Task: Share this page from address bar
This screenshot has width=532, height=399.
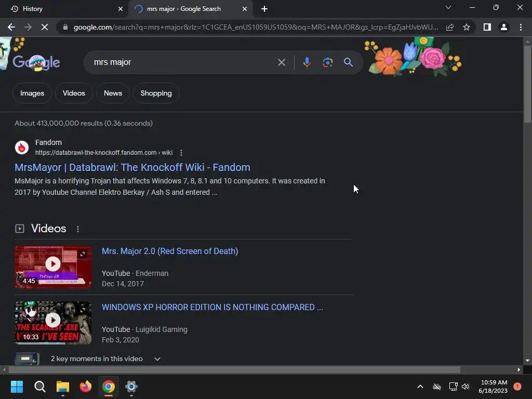Action: click(x=450, y=27)
